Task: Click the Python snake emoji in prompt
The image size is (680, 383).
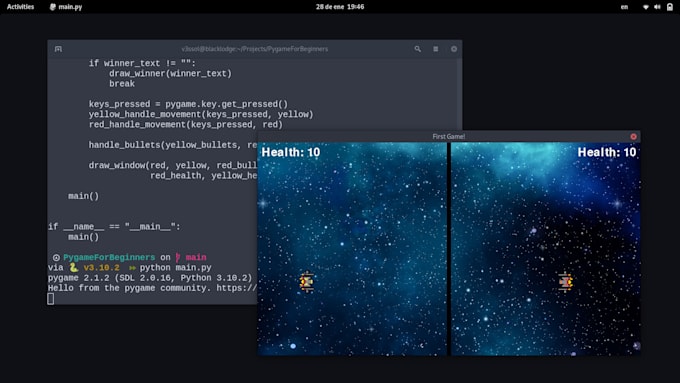Action: [x=74, y=267]
